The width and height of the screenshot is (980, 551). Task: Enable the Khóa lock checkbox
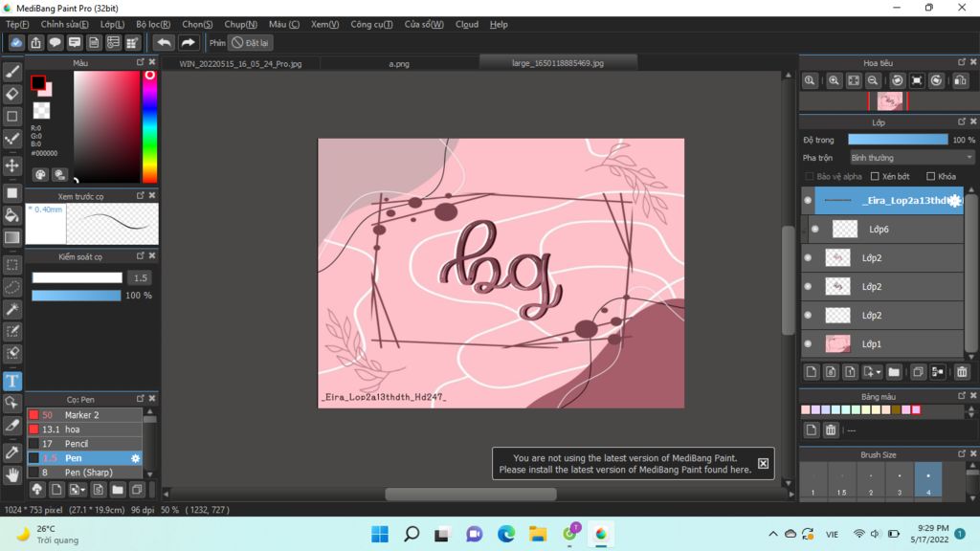[930, 177]
